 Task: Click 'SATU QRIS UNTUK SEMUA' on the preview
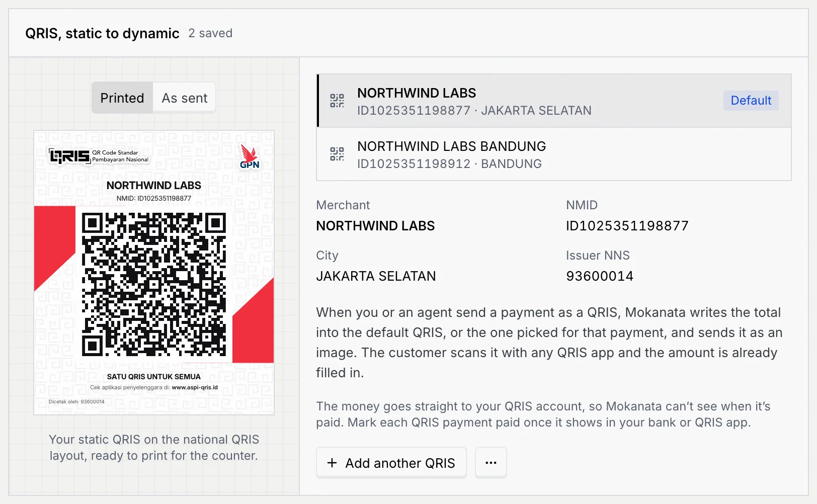154,377
